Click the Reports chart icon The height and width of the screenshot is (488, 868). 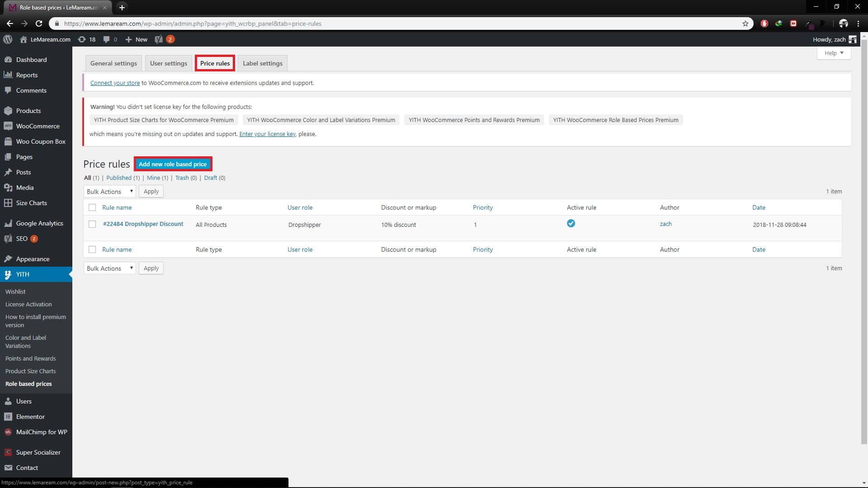(8, 75)
